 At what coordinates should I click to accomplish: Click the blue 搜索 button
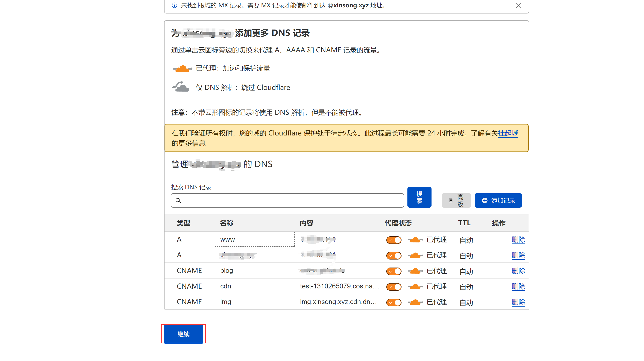[419, 197]
